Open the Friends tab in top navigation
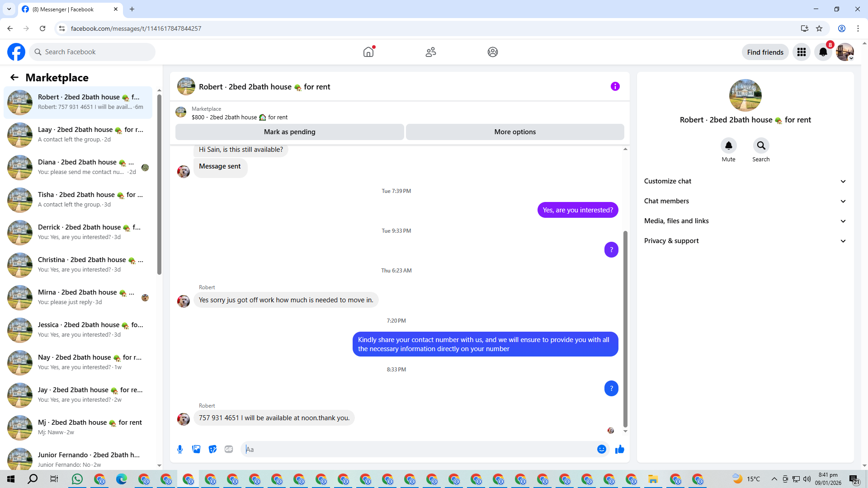 [x=430, y=52]
